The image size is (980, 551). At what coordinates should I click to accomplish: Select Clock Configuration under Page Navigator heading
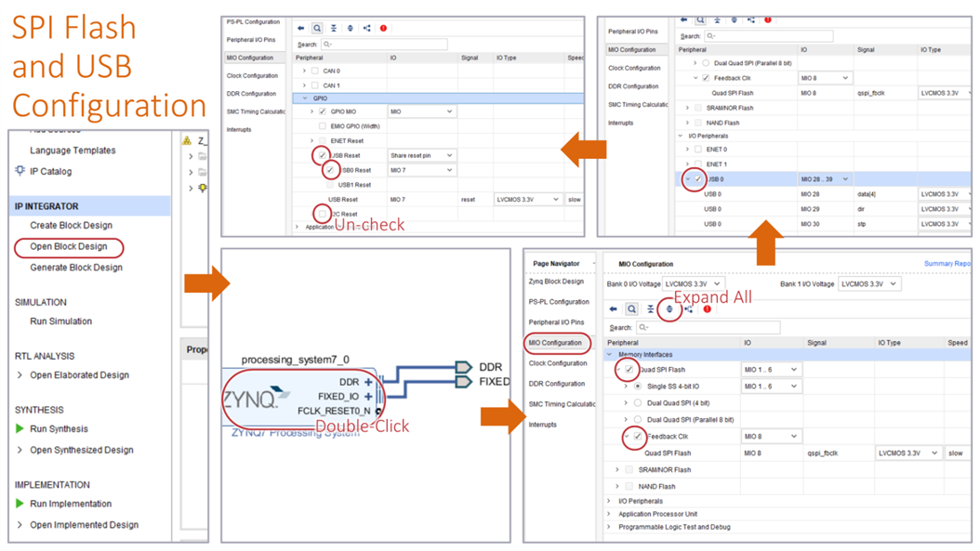click(558, 363)
